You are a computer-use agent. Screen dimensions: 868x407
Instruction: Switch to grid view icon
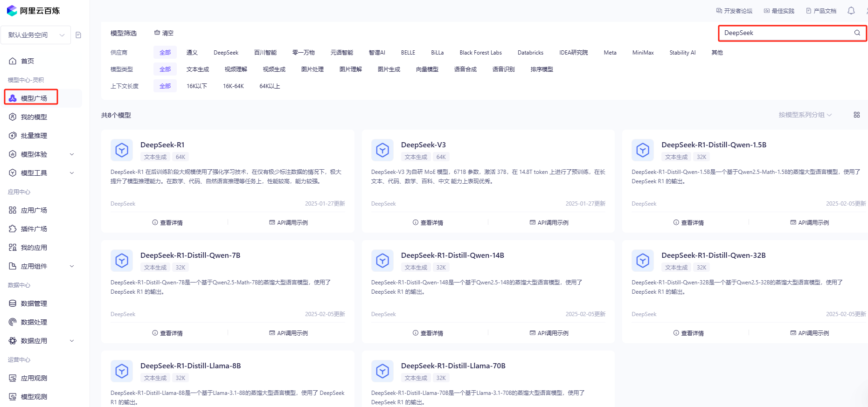(x=857, y=115)
